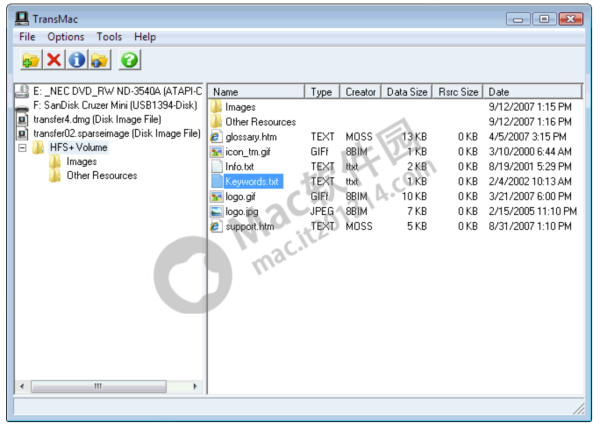The image size is (600, 430).
Task: Open the File menu
Action: pos(26,37)
